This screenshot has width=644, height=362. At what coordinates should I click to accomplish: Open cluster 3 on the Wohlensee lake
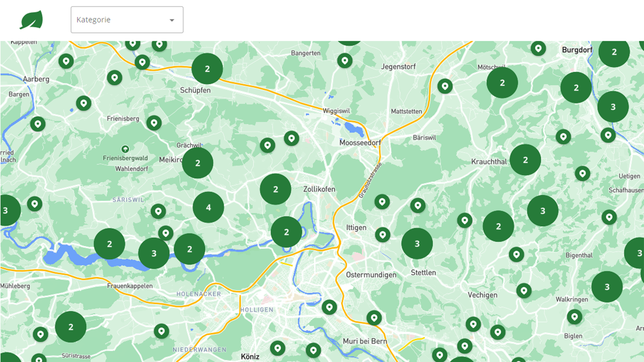click(x=154, y=253)
